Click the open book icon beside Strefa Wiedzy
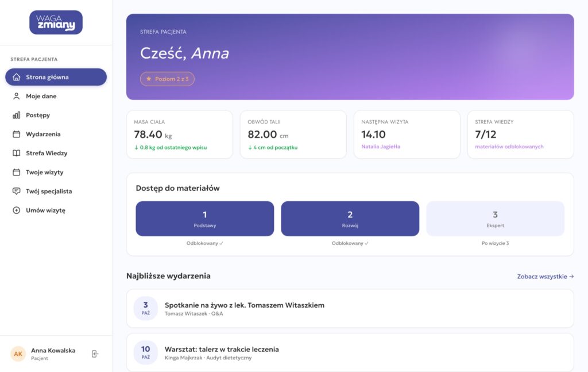 pyautogui.click(x=17, y=153)
